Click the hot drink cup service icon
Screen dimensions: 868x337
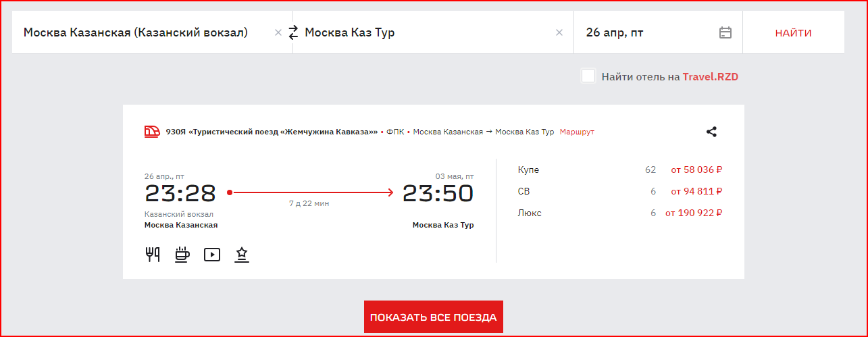182,255
